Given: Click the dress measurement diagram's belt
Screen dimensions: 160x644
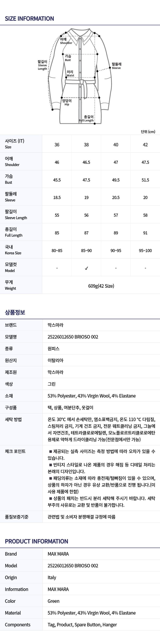Looking at the screenshot, I should (80, 82).
